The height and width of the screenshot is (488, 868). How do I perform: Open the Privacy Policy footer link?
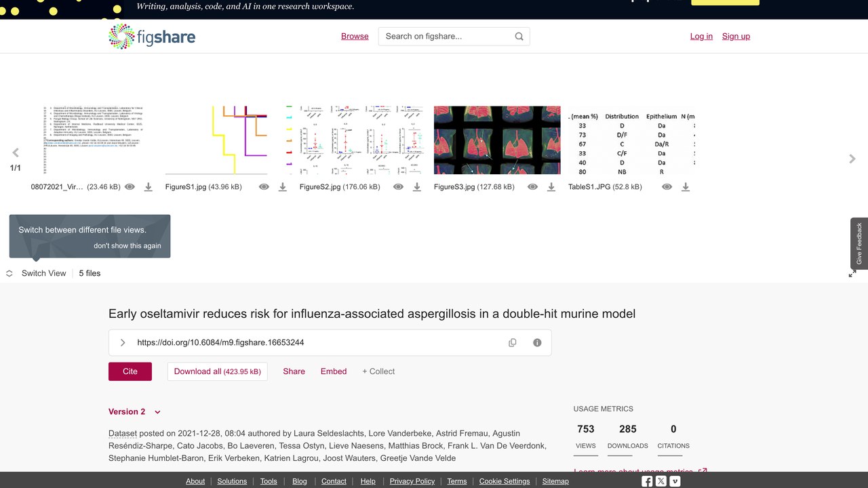[x=412, y=481]
